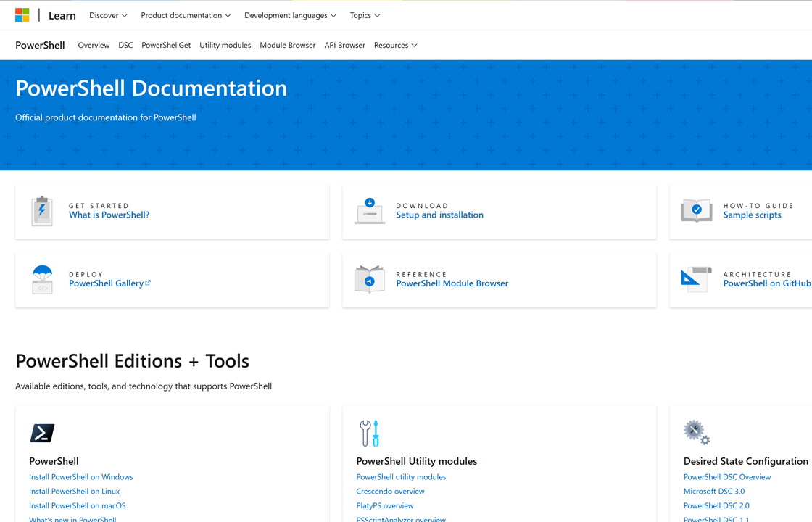The width and height of the screenshot is (812, 522).
Task: Click the Desired State Configuration card title
Action: tap(746, 461)
